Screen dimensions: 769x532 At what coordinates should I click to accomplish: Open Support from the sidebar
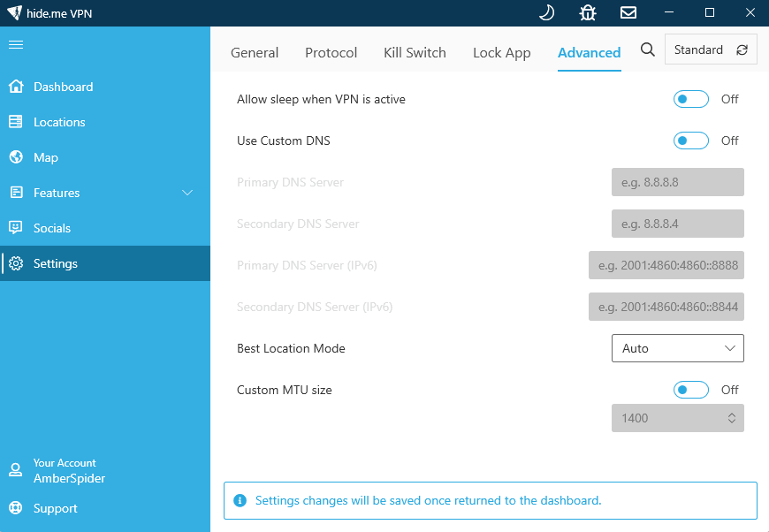[54, 509]
